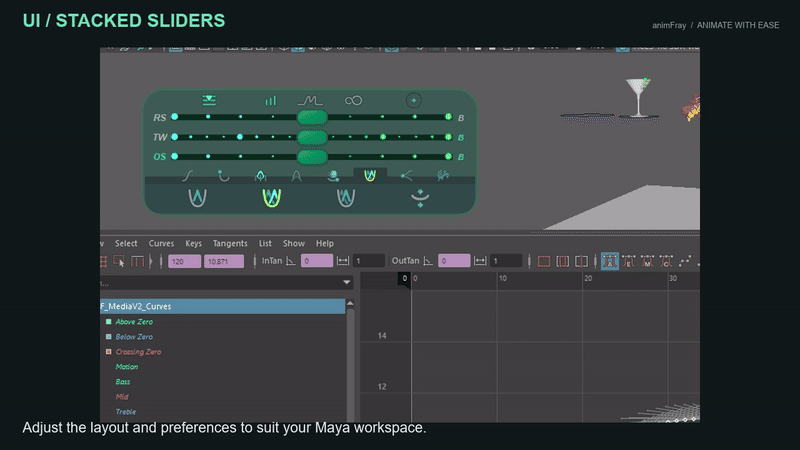Click the tangent icon marked M
Screen dimensions: 800x450
click(647, 261)
